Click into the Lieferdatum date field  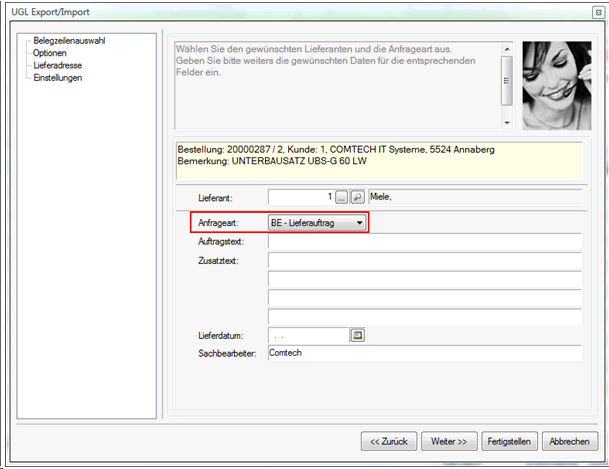coord(307,335)
